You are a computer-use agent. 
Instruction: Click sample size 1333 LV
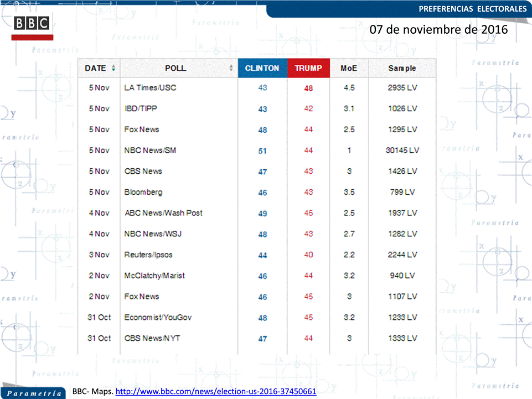coord(402,338)
